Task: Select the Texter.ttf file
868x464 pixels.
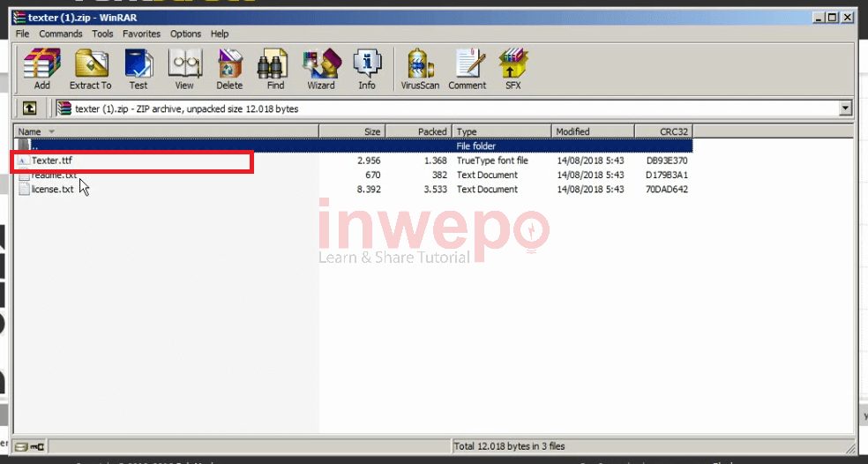Action: (51, 161)
